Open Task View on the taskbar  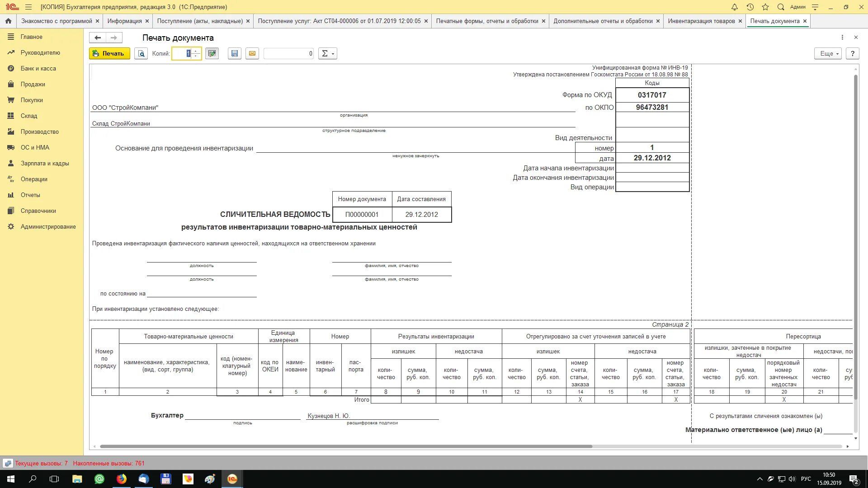[54, 479]
